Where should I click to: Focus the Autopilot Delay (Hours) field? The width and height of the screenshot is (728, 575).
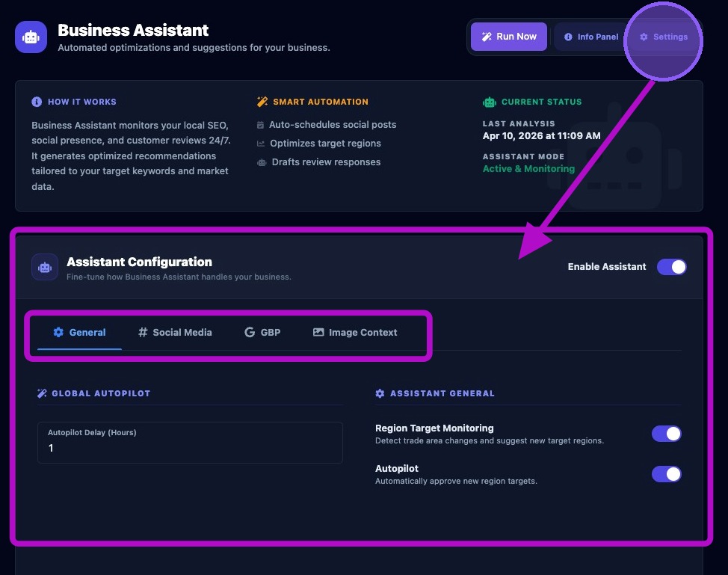click(190, 443)
